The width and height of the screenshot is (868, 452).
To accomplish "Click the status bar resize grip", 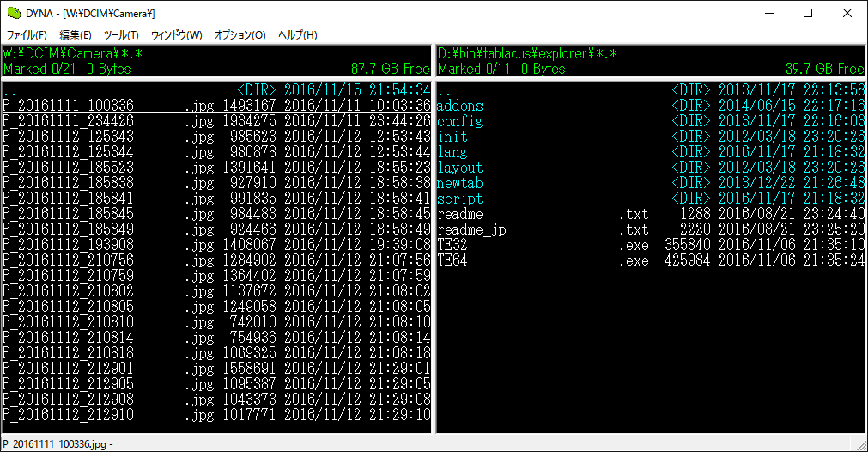I will pyautogui.click(x=861, y=445).
